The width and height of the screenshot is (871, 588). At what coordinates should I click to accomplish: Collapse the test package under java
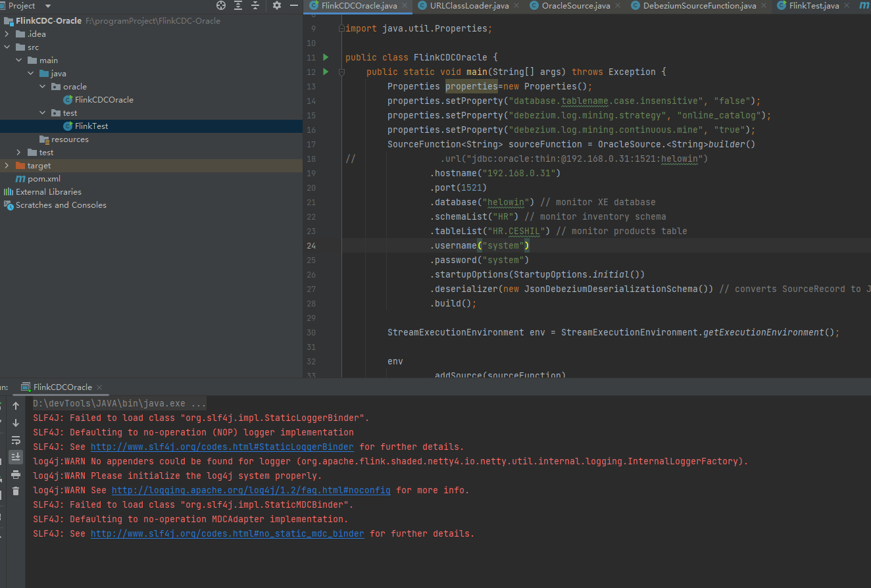point(43,113)
